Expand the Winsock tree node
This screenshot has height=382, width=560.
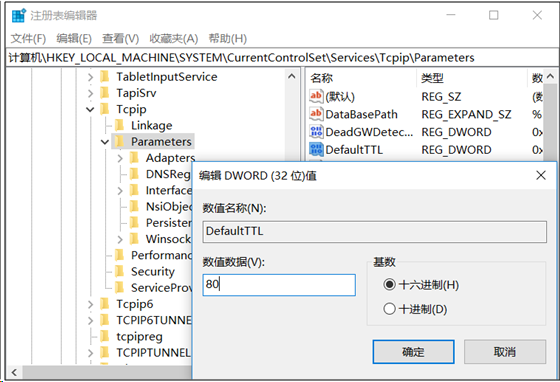point(120,239)
